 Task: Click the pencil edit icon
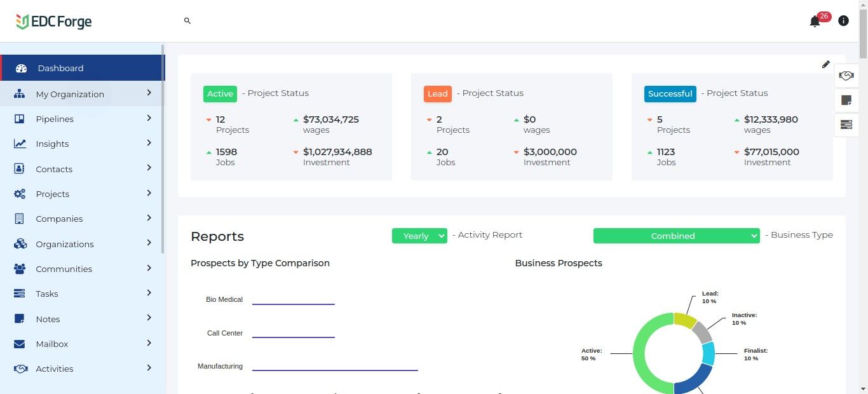[x=825, y=64]
